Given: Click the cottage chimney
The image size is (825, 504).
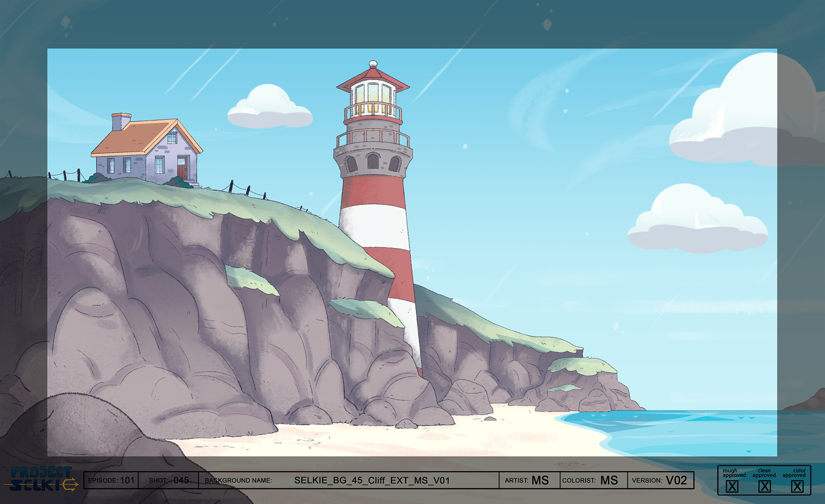Looking at the screenshot, I should [121, 121].
